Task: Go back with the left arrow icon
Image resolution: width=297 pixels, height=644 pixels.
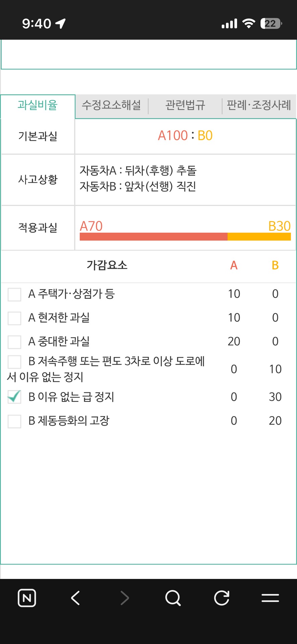Action: click(x=75, y=598)
